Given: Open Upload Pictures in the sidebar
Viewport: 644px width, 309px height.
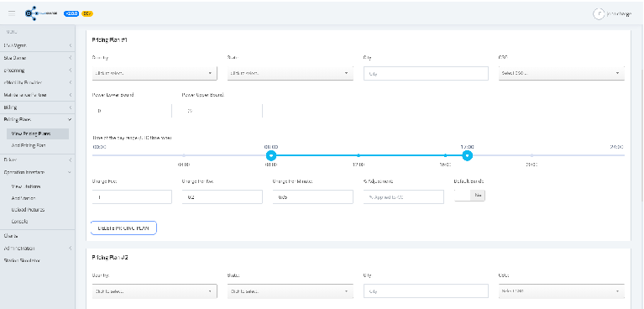Looking at the screenshot, I should click(x=28, y=210).
